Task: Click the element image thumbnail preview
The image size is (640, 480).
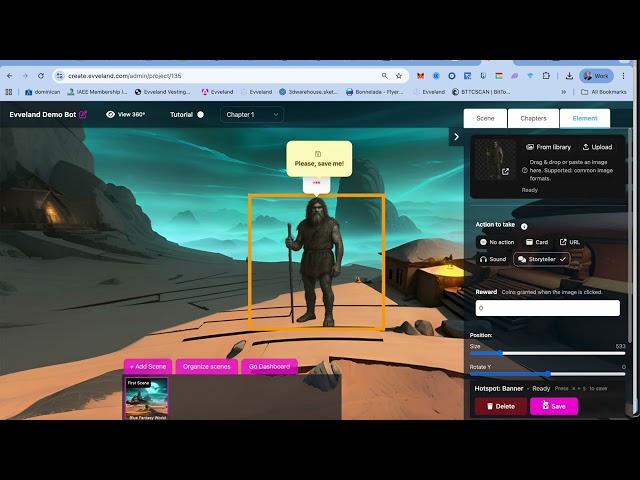Action: [495, 159]
